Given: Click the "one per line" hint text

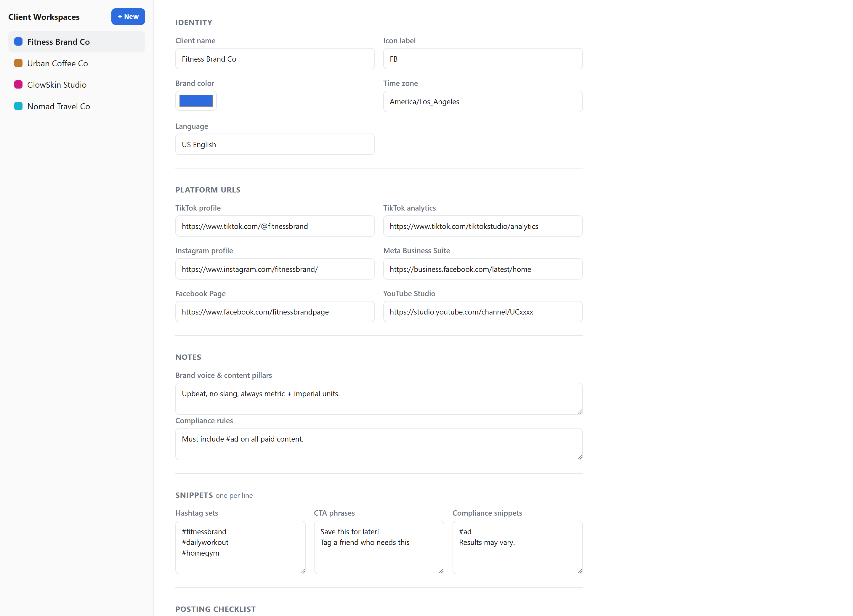Looking at the screenshot, I should point(234,496).
